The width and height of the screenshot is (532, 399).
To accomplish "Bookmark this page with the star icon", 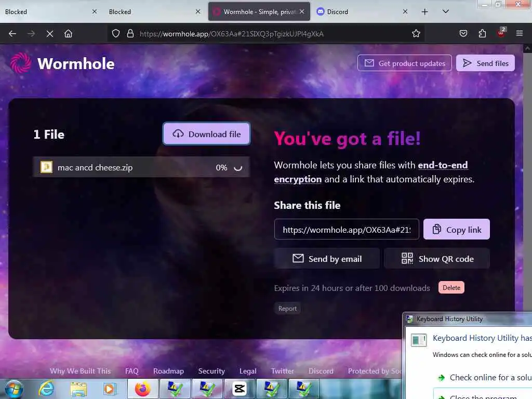I will (416, 33).
